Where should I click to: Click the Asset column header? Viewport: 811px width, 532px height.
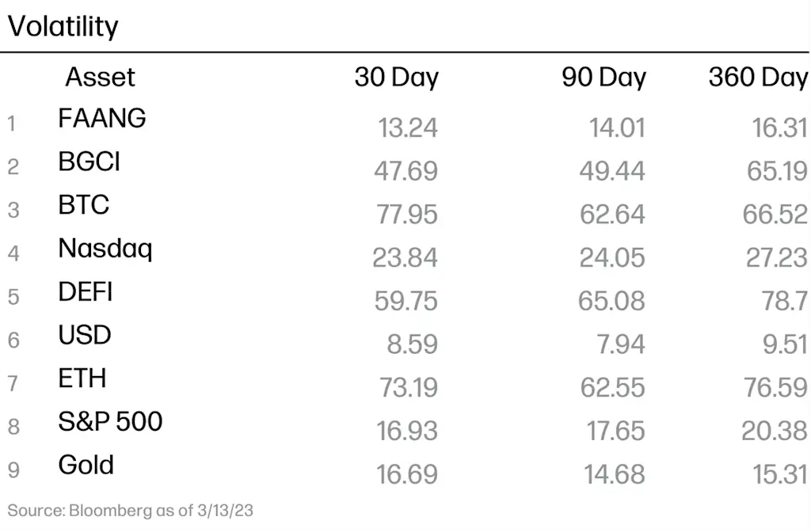tap(100, 78)
